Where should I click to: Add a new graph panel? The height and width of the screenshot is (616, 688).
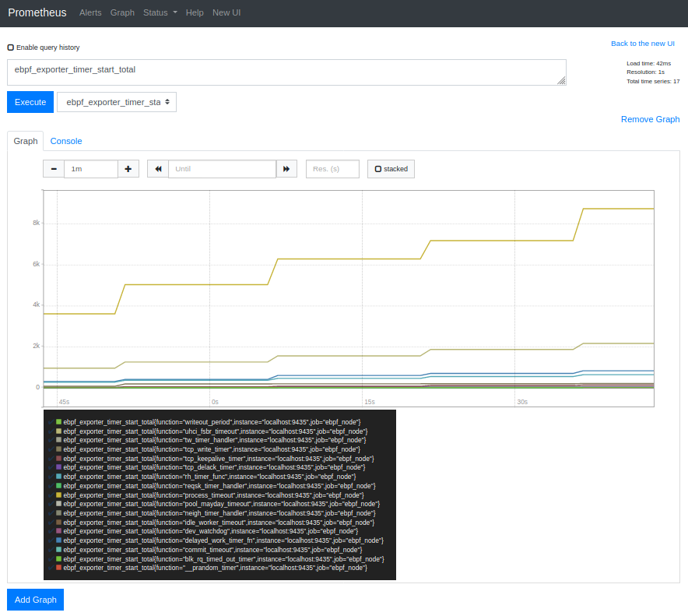[35, 600]
